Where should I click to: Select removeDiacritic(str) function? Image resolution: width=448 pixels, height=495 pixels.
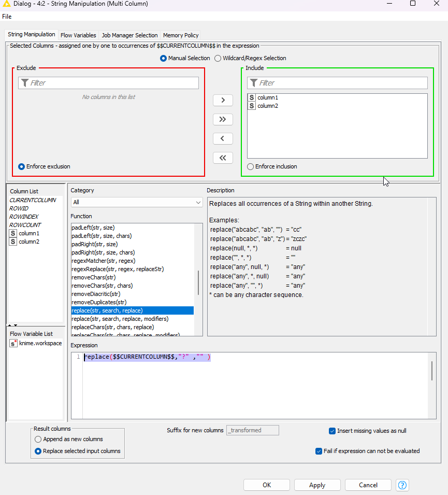(x=96, y=294)
